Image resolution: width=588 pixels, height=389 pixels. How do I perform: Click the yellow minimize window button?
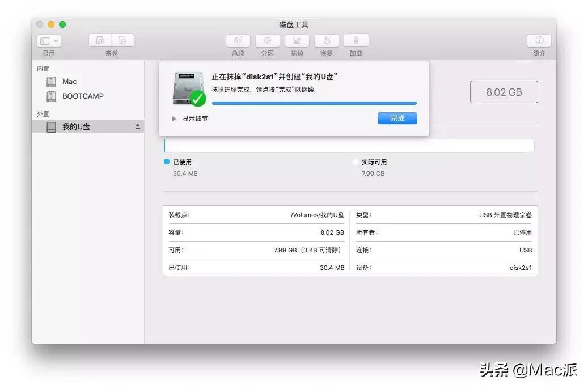click(x=51, y=24)
